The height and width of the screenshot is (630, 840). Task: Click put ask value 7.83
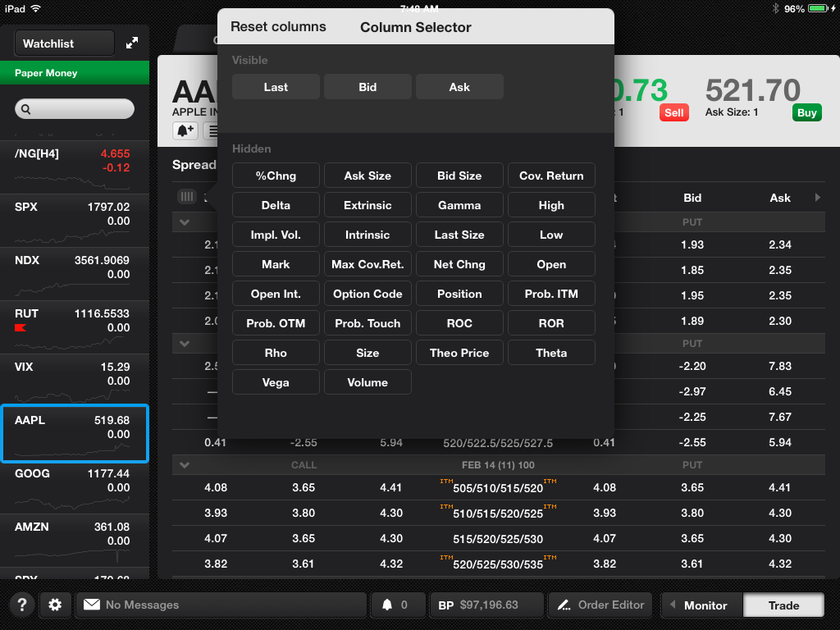(779, 367)
